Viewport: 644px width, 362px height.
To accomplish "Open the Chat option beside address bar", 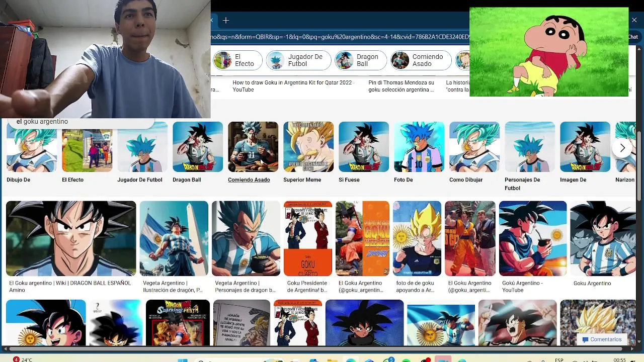I will click(633, 37).
